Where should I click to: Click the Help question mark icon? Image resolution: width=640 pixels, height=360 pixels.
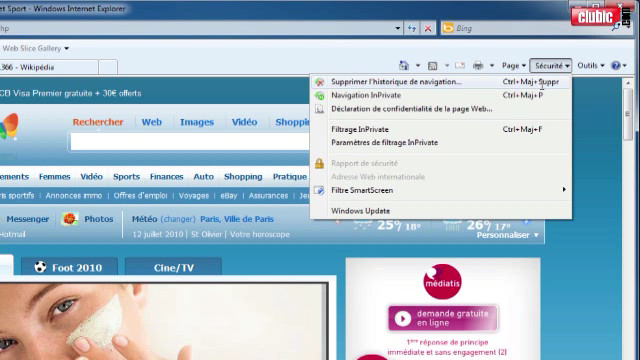tap(616, 65)
